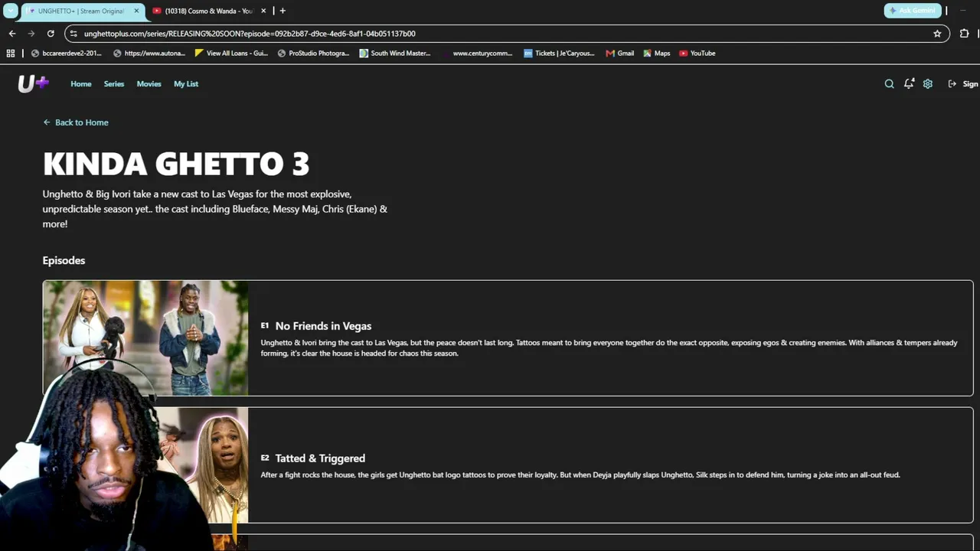This screenshot has height=551, width=980.
Task: Open the YouTube bookmark
Action: coord(697,54)
